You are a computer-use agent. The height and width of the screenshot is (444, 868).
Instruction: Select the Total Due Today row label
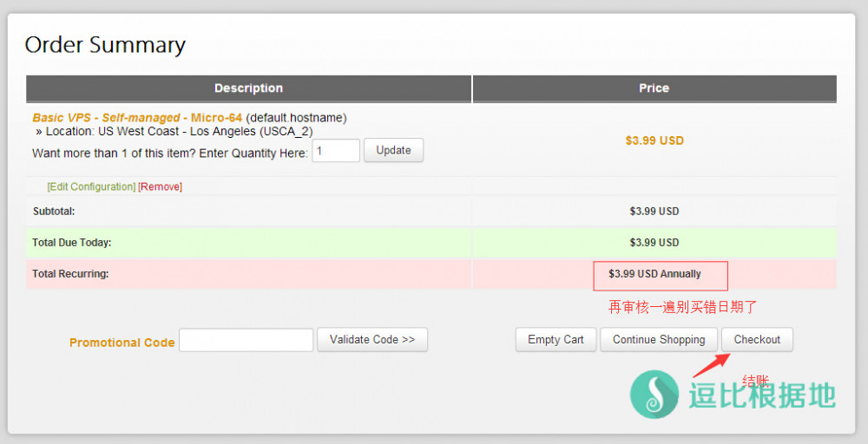point(72,243)
